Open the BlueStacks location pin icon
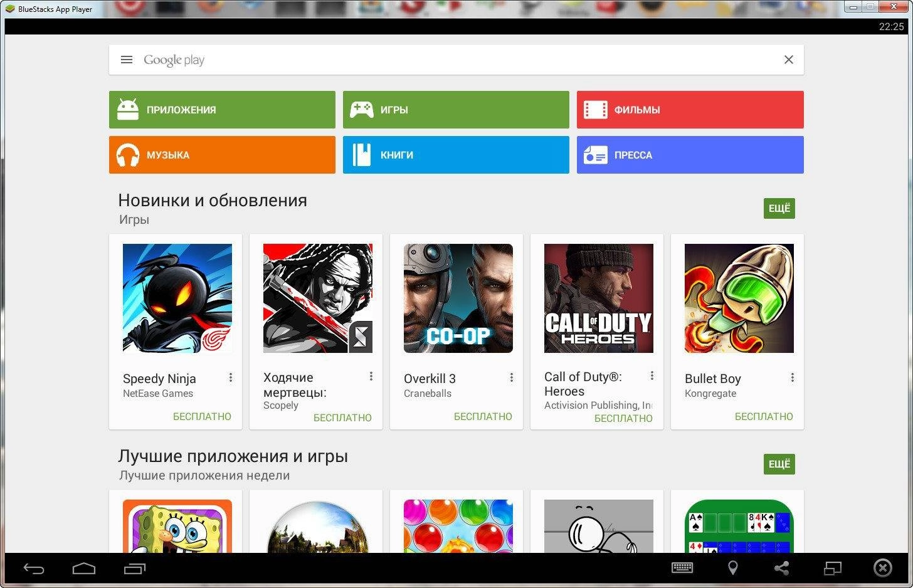This screenshot has width=913, height=588. [732, 568]
